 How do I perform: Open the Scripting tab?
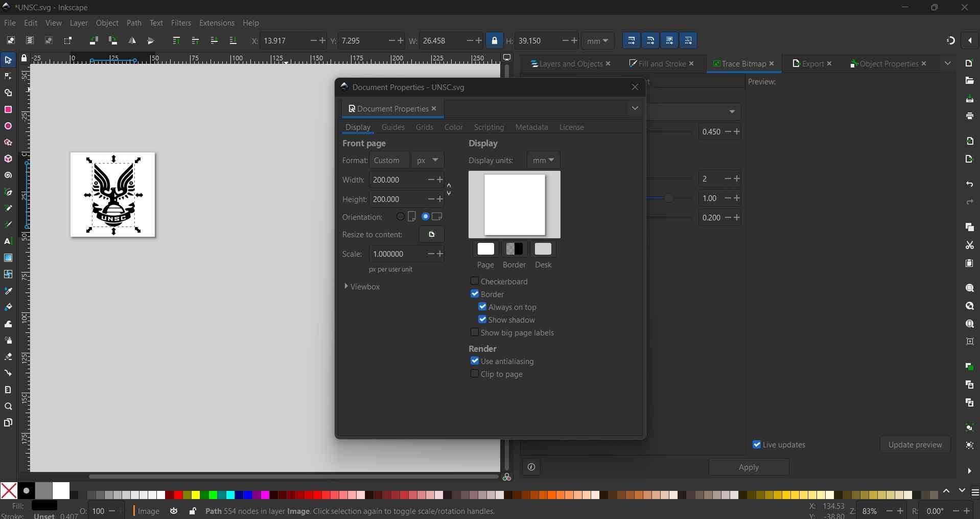(x=489, y=127)
